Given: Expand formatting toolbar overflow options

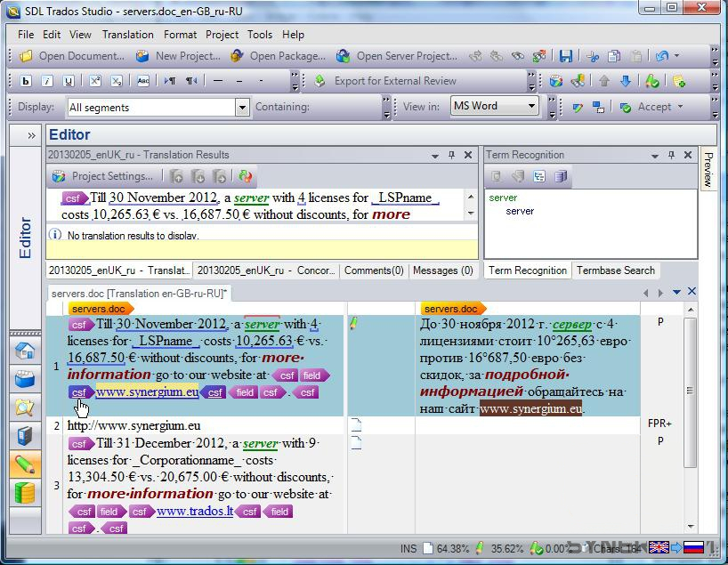Looking at the screenshot, I should pos(295,81).
